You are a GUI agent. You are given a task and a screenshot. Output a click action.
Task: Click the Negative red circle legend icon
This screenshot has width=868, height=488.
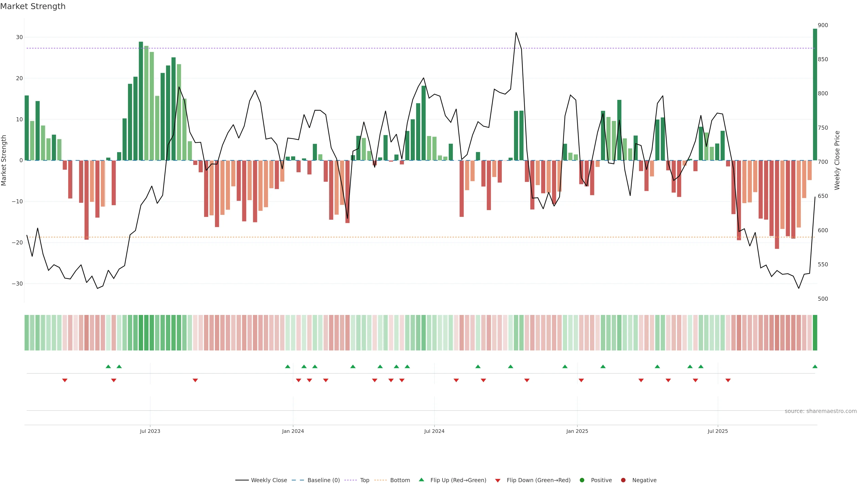[x=623, y=480]
